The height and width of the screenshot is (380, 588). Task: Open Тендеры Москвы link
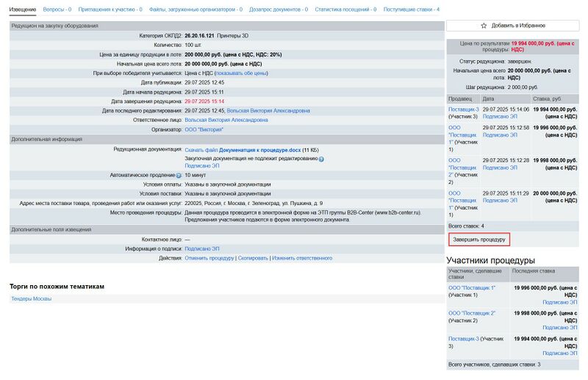[x=31, y=298]
